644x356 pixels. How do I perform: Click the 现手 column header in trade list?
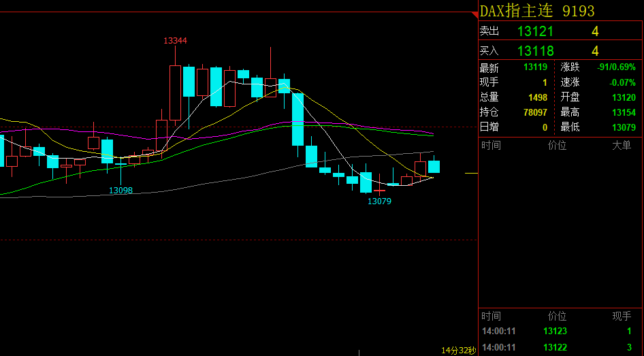coord(622,316)
